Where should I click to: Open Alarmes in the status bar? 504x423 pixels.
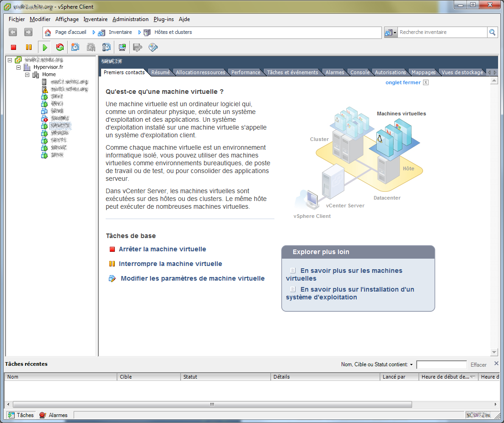(x=54, y=415)
